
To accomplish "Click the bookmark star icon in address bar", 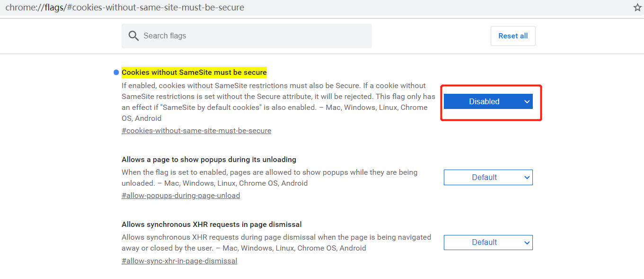I will tap(637, 7).
